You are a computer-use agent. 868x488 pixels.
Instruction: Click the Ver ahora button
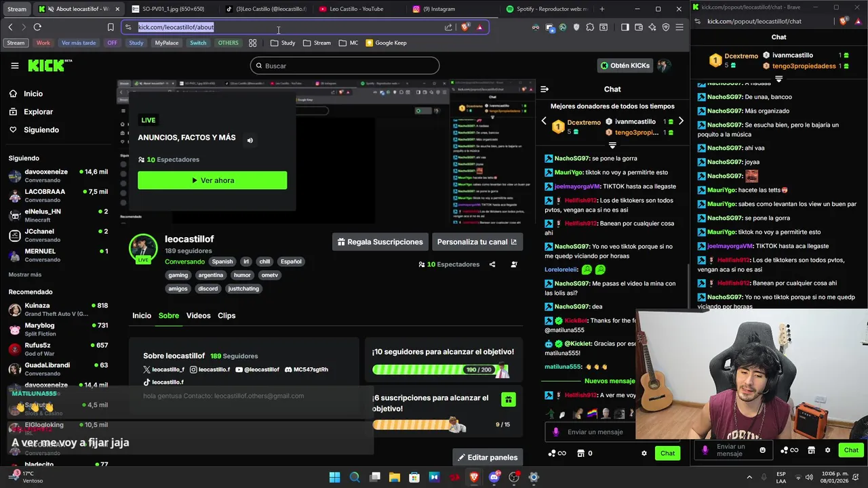pyautogui.click(x=212, y=180)
